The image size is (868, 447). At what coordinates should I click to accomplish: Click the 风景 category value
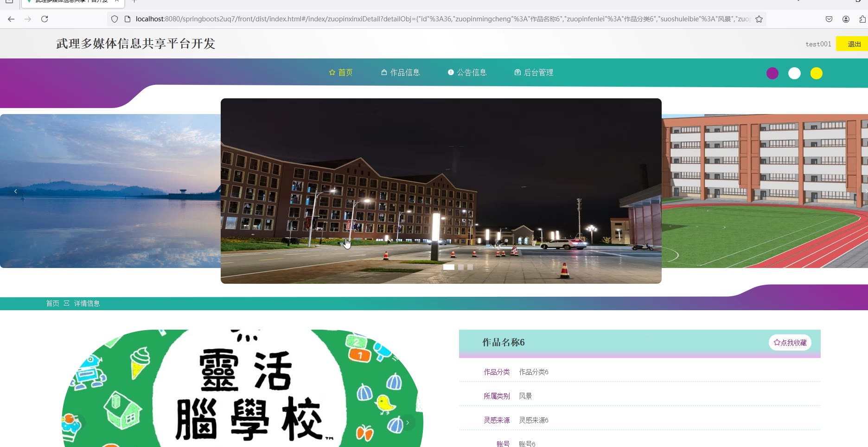click(x=525, y=396)
